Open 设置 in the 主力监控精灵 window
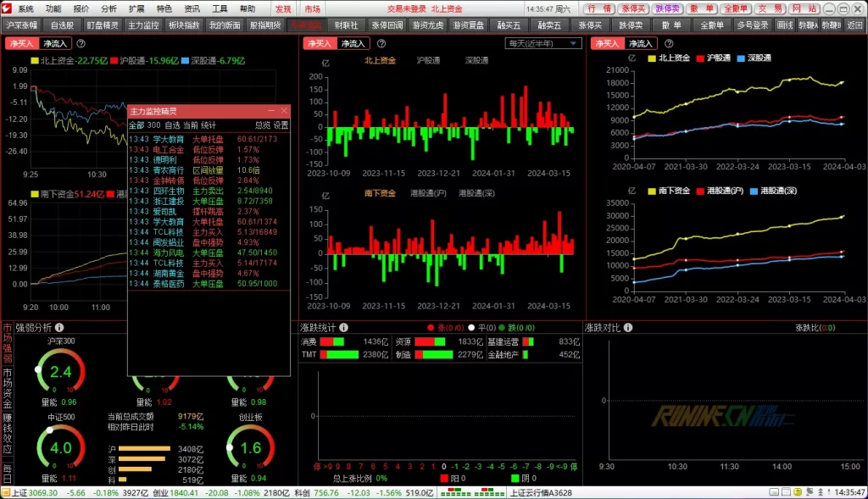868x499 pixels. tap(281, 125)
